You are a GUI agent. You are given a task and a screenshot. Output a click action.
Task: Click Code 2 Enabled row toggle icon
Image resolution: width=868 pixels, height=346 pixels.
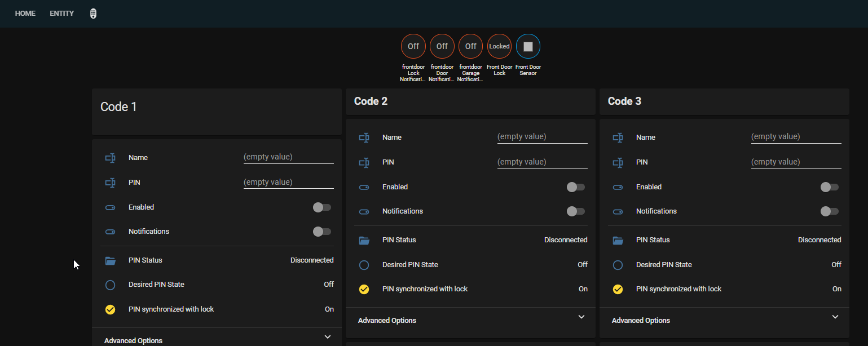(364, 187)
